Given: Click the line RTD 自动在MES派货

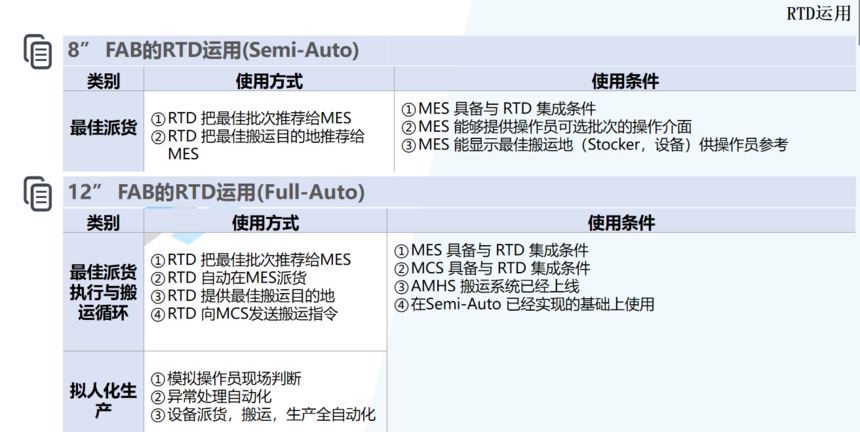Looking at the screenshot, I should (229, 278).
